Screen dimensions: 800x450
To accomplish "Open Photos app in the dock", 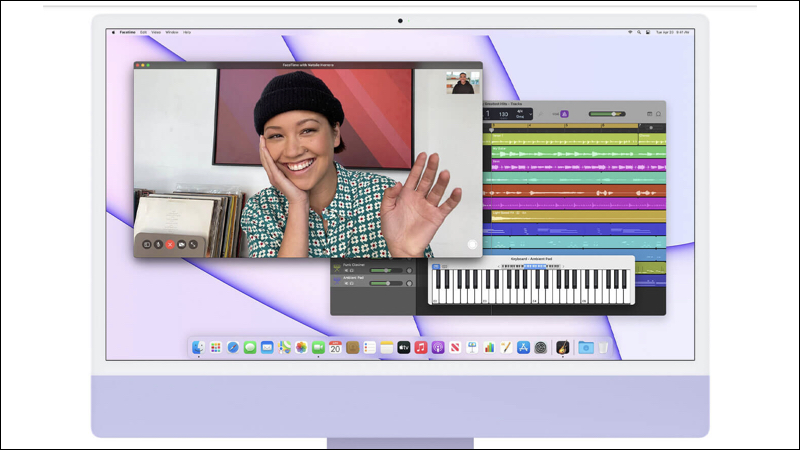I will point(301,347).
